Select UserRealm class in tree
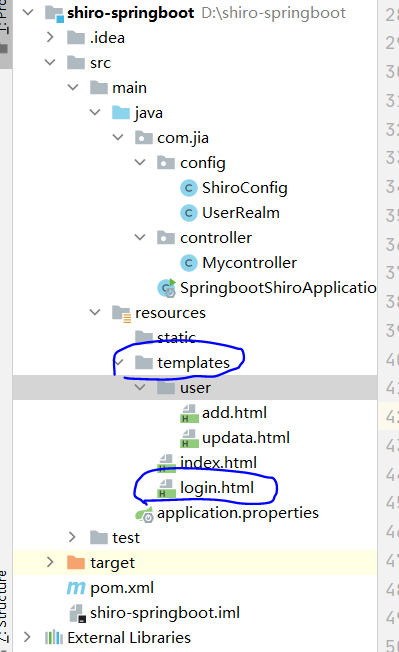This screenshot has width=399, height=652. point(241,213)
